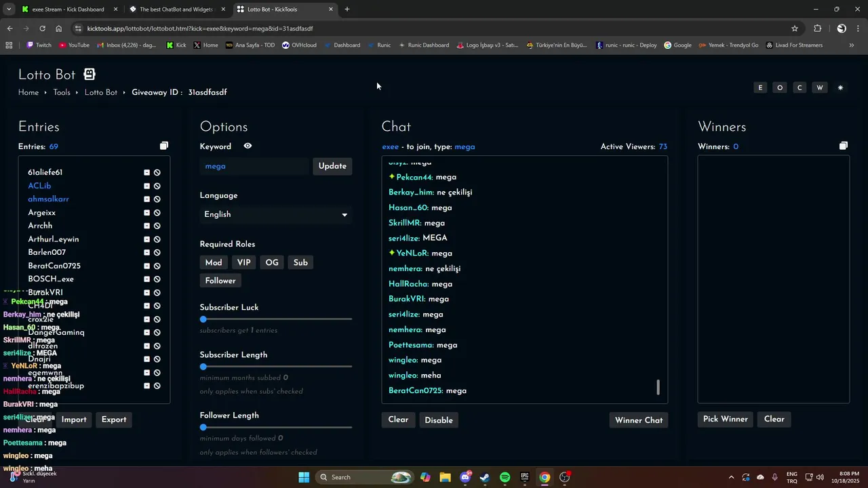Ban ACLib using the block icon
Viewport: 868px width, 488px height.
tap(157, 186)
